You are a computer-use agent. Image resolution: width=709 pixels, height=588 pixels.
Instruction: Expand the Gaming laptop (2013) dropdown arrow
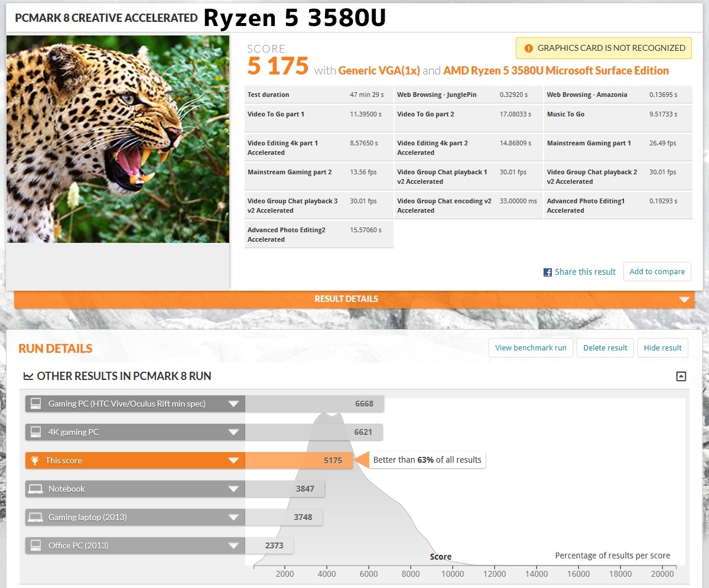coord(234,518)
